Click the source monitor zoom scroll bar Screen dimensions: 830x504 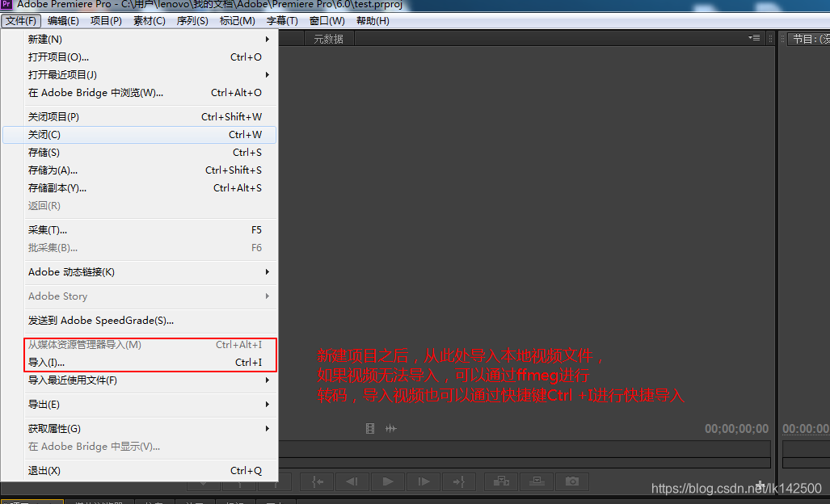(524, 463)
